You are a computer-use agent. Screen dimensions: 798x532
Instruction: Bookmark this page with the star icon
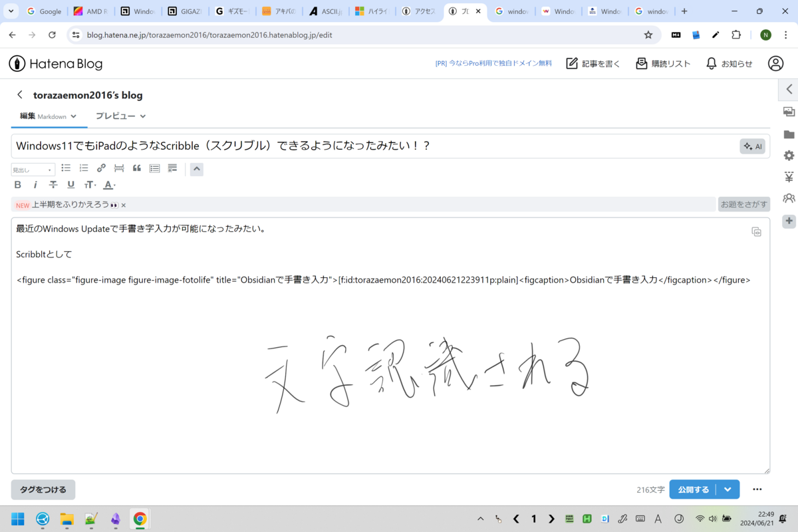tap(648, 35)
